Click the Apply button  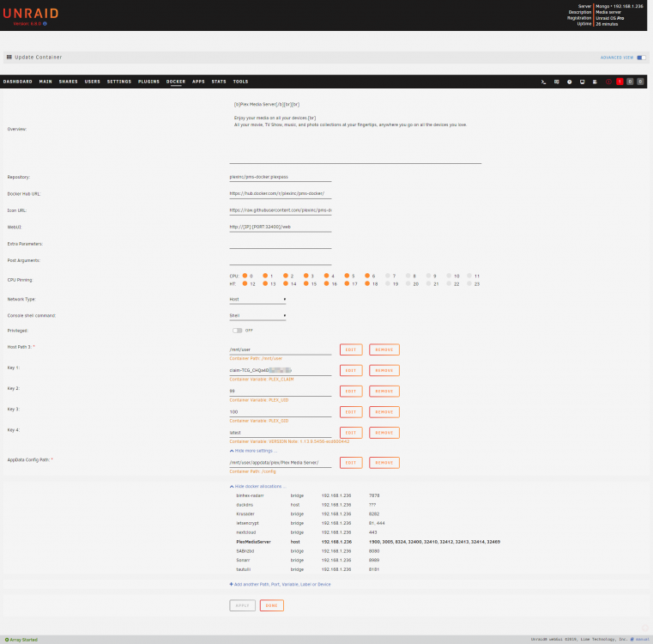click(242, 605)
